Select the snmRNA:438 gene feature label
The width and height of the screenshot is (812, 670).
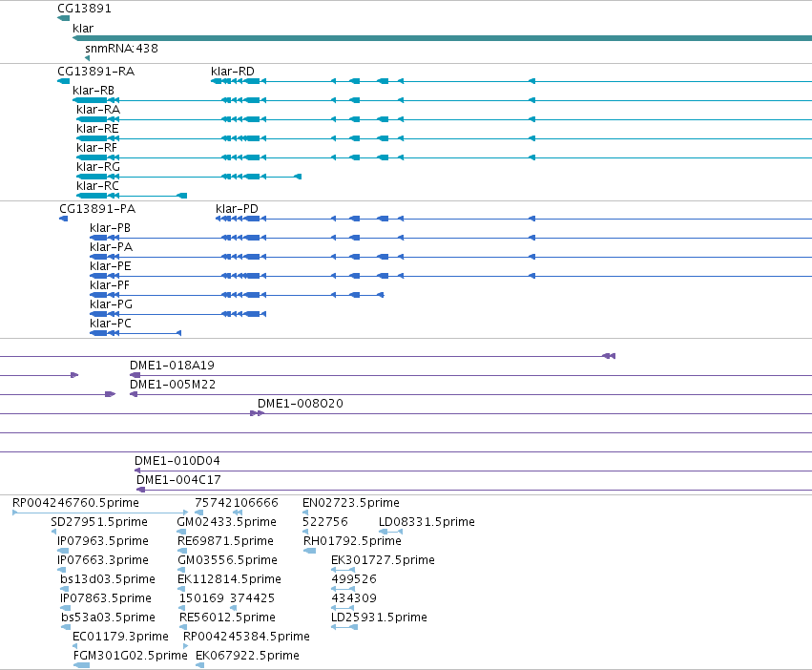121,48
